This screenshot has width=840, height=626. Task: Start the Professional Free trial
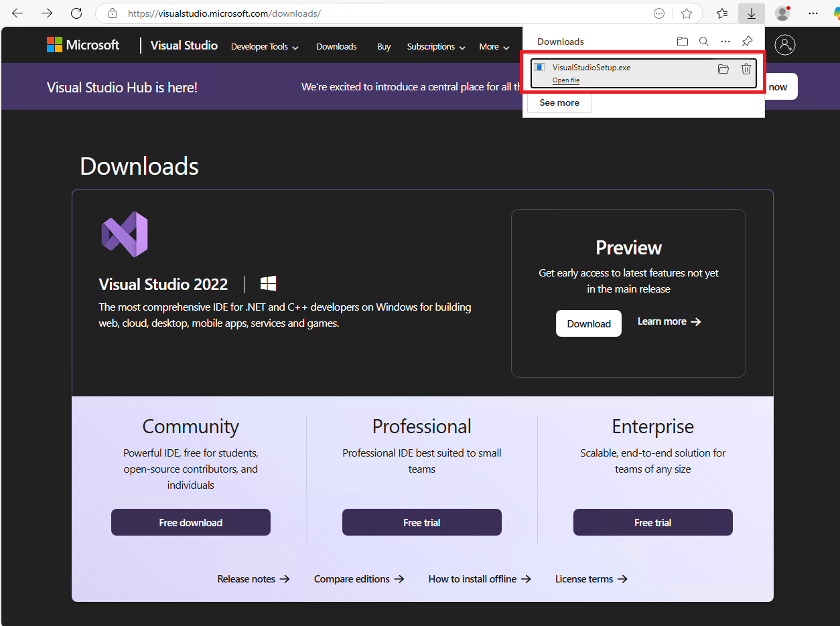tap(422, 522)
